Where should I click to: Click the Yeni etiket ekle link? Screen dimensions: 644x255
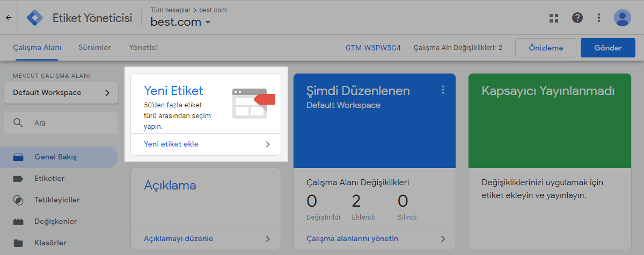pos(171,144)
